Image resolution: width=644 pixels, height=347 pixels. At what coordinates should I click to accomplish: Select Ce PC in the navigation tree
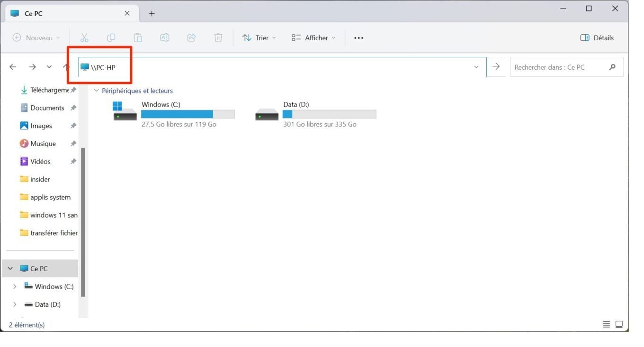(x=40, y=268)
